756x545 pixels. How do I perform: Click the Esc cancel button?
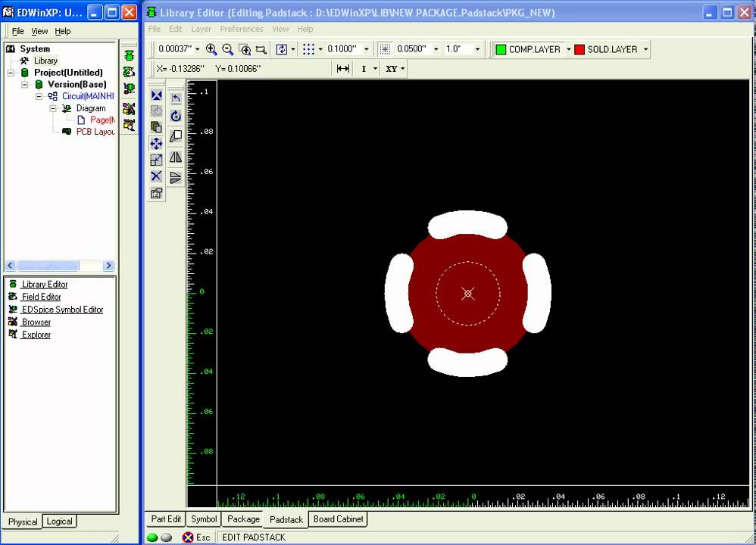[x=196, y=537]
